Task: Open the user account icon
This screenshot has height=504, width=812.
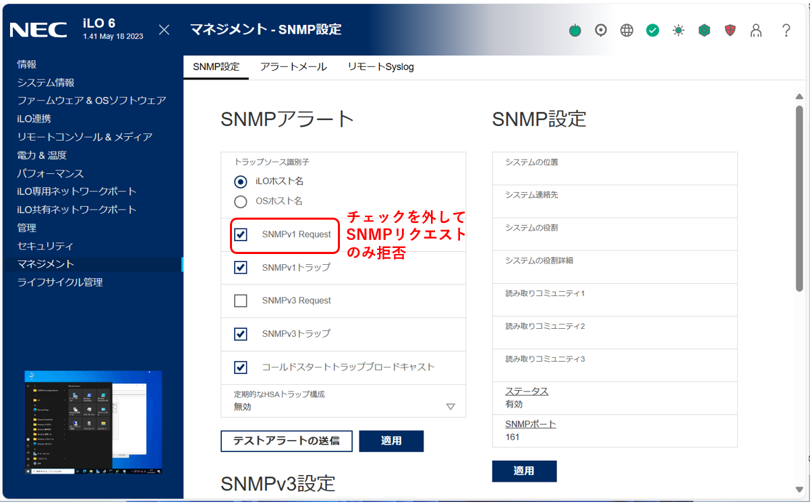Action: (x=756, y=30)
